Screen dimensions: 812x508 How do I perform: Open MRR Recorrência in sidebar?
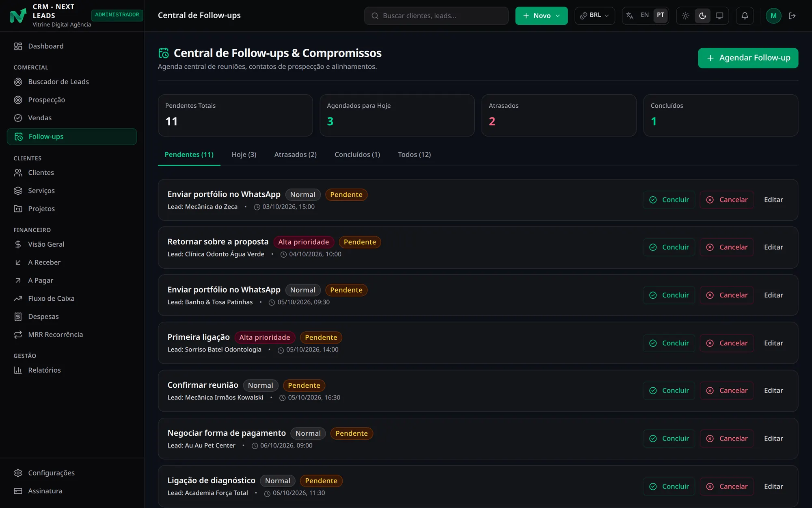[x=72, y=335]
